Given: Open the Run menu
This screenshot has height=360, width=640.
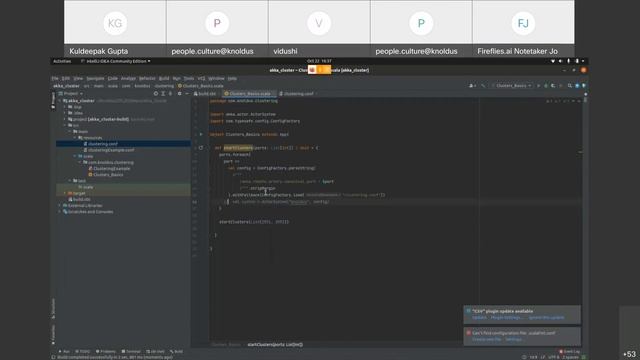Looking at the screenshot, I should pos(176,78).
